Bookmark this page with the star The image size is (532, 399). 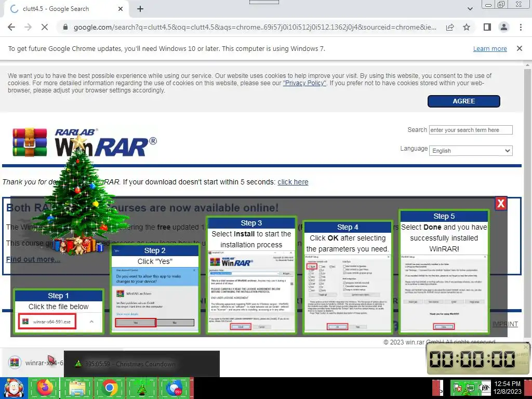[467, 27]
